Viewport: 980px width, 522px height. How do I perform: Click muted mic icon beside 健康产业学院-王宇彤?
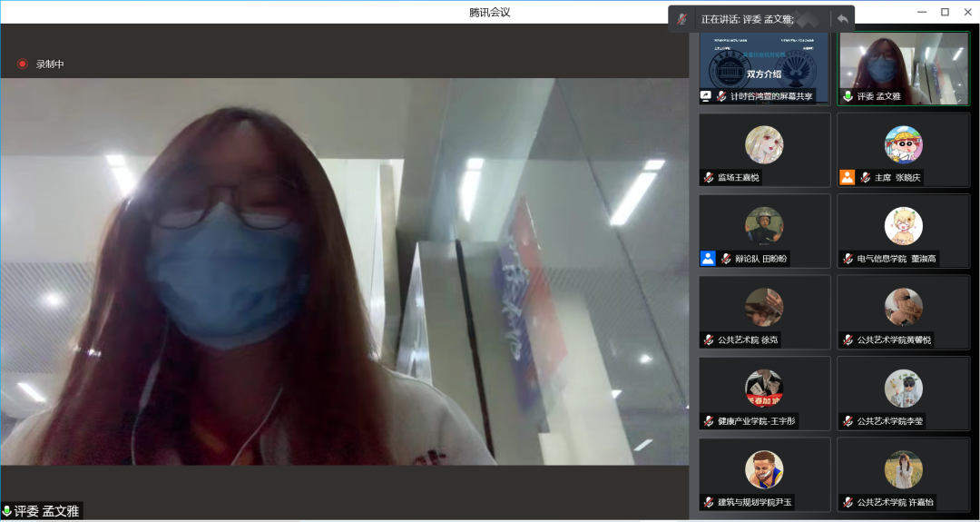pyautogui.click(x=708, y=421)
